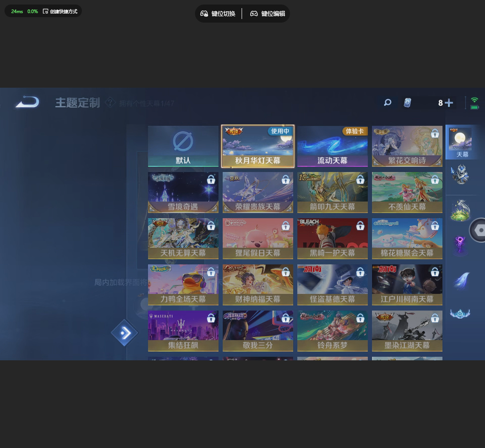Image resolution: width=485 pixels, height=448 pixels.
Task: Click the blue card currency icon
Action: [x=408, y=103]
